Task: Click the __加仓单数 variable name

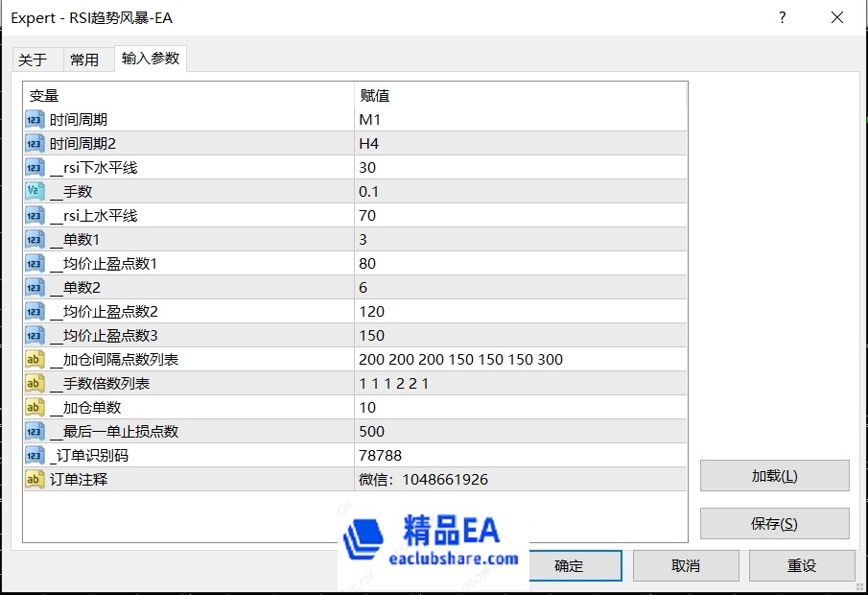Action: 85,408
